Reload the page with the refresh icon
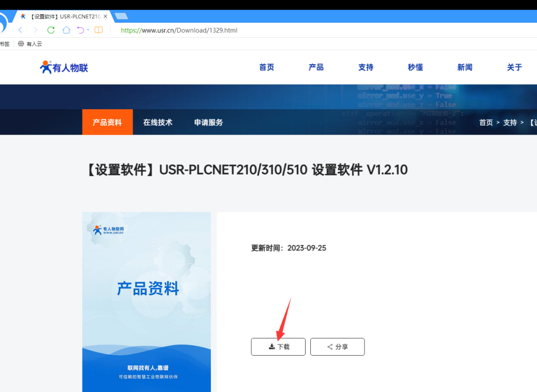537x392 pixels. pyautogui.click(x=51, y=30)
